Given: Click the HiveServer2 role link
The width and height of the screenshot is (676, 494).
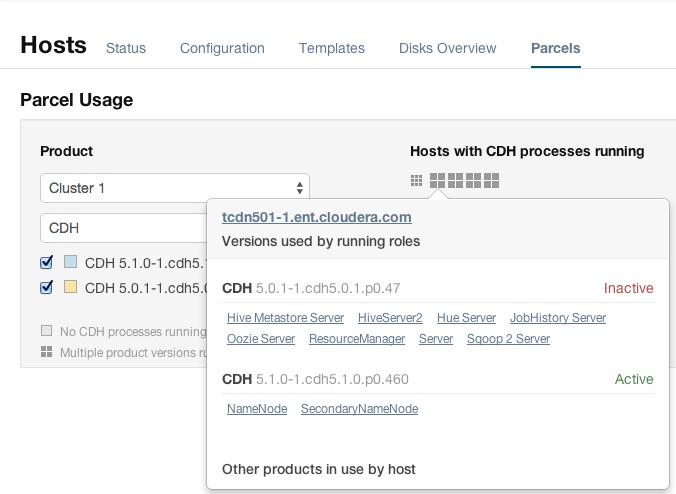Looking at the screenshot, I should (390, 318).
